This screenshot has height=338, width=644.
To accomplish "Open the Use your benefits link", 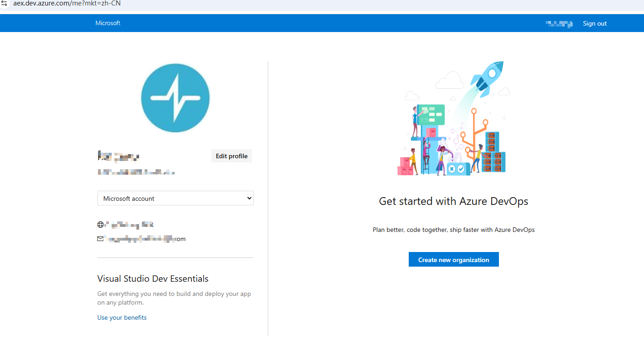I will click(x=122, y=317).
